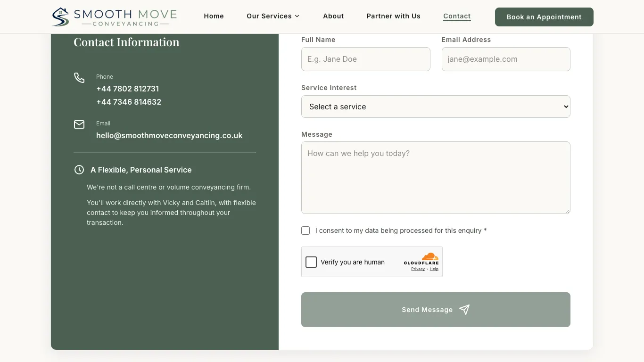Screen dimensions: 644x362
Task: Email hello@smoothmoveconveyancing.co.uk
Action: (169, 135)
